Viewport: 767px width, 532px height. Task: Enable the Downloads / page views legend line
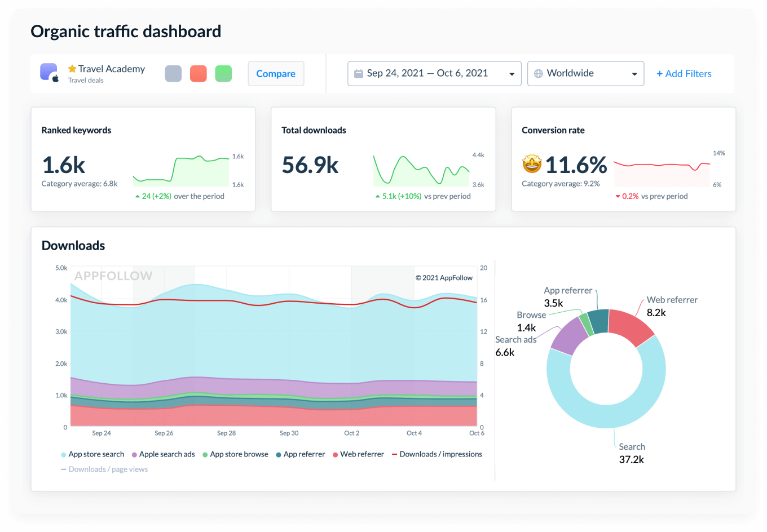pyautogui.click(x=104, y=469)
